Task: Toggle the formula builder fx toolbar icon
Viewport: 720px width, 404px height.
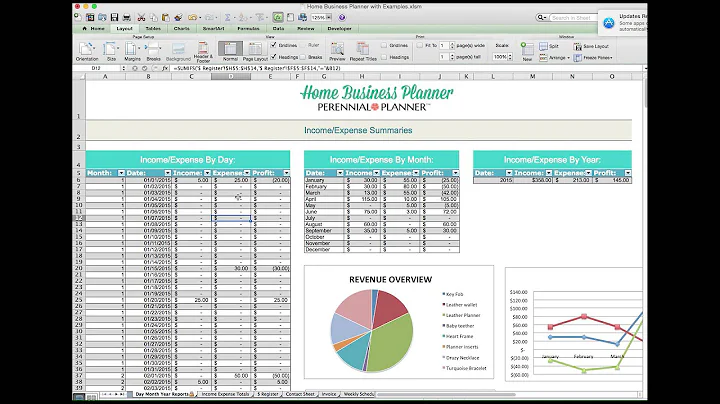Action: 278,17
